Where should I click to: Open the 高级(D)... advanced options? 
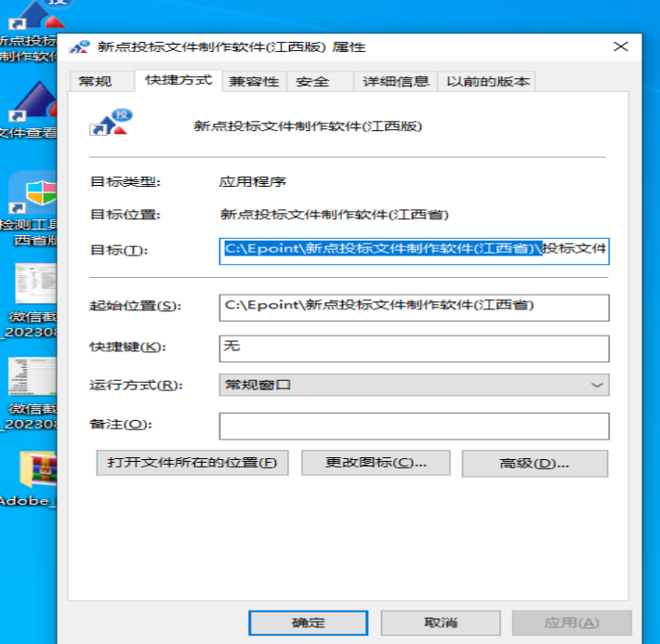click(535, 464)
